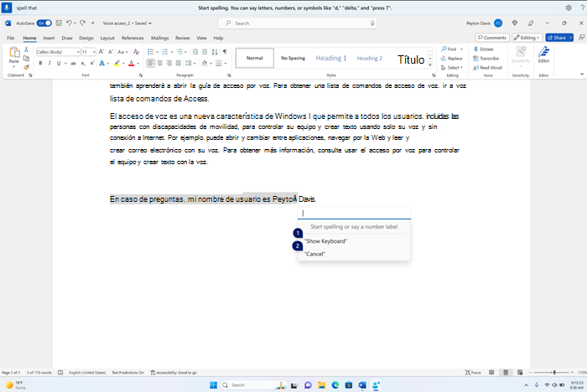The image size is (587, 392).
Task: Expand the Styles gallery
Action: point(430,65)
